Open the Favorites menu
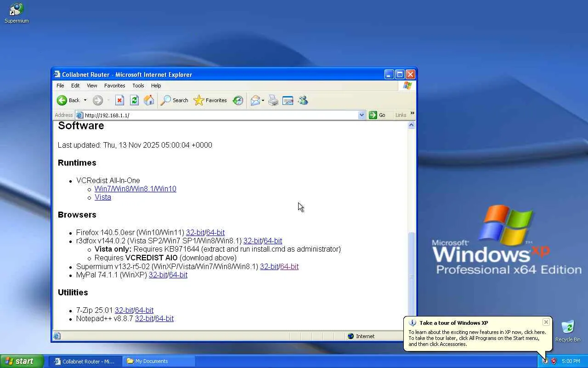This screenshot has height=368, width=588. (115, 86)
